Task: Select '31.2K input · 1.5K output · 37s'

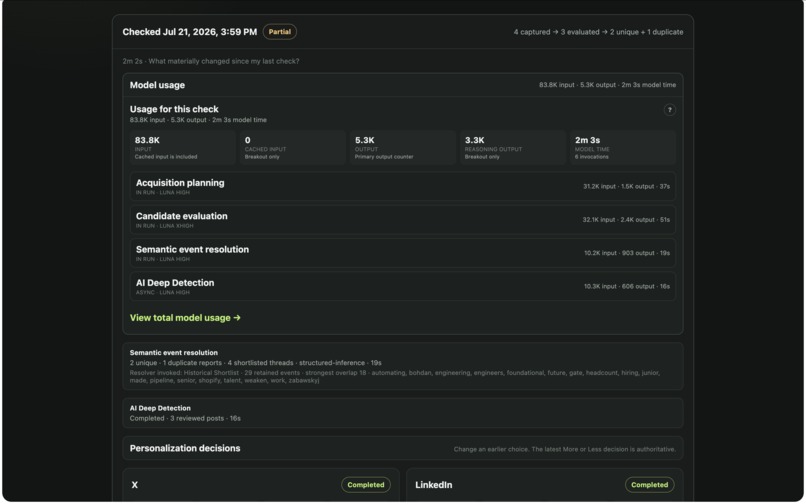Action: 626,186
